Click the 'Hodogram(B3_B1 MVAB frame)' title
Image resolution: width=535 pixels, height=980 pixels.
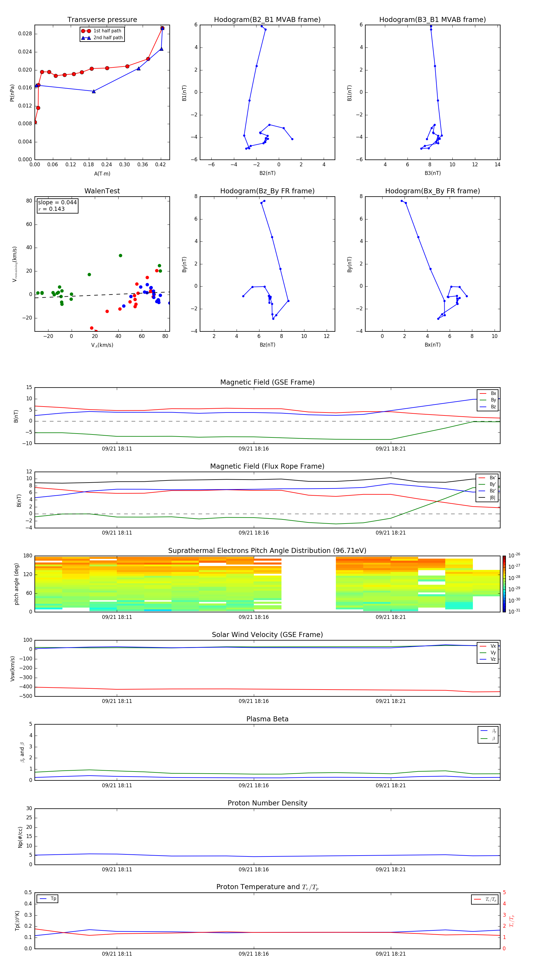[432, 20]
